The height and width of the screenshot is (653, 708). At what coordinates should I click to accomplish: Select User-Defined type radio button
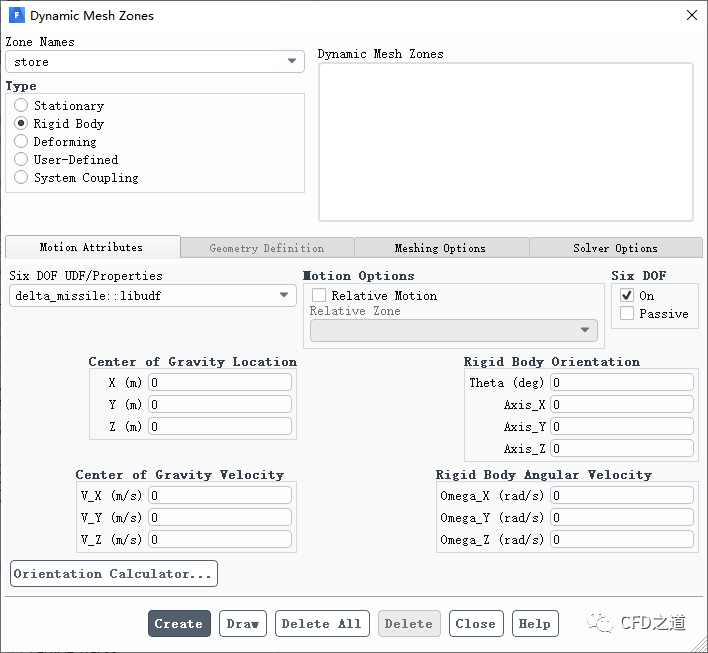click(21, 160)
